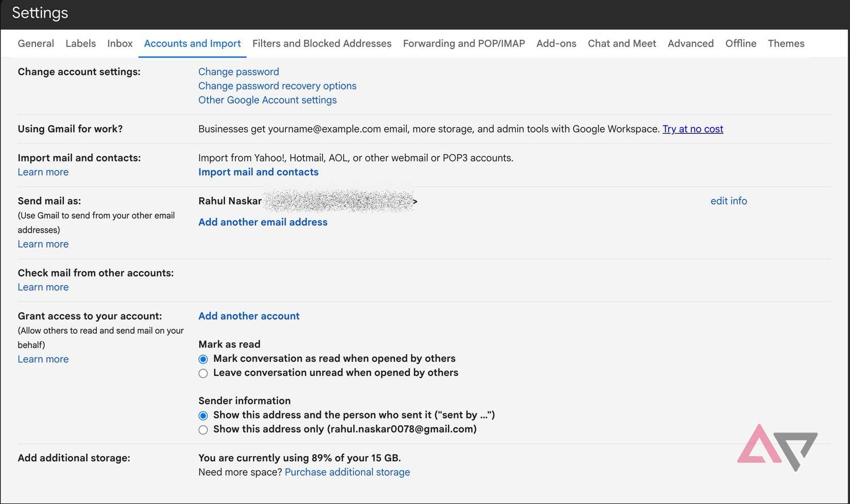Click the 'You are currently using 89%' text
Viewport: 850px width, 504px height.
point(299,458)
